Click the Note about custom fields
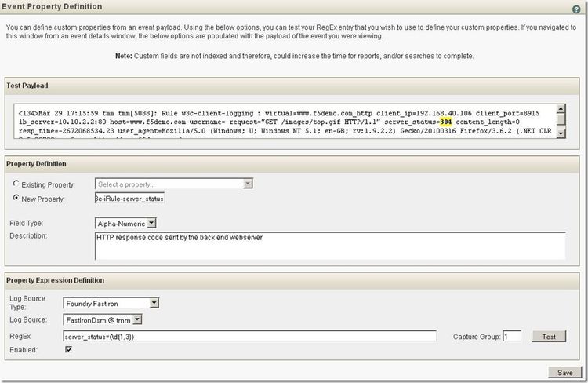This screenshot has width=588, height=383. [x=294, y=56]
